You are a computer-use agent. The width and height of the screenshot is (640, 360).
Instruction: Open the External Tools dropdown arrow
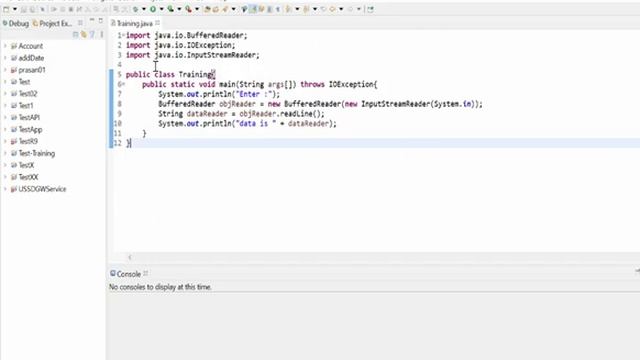tap(197, 9)
